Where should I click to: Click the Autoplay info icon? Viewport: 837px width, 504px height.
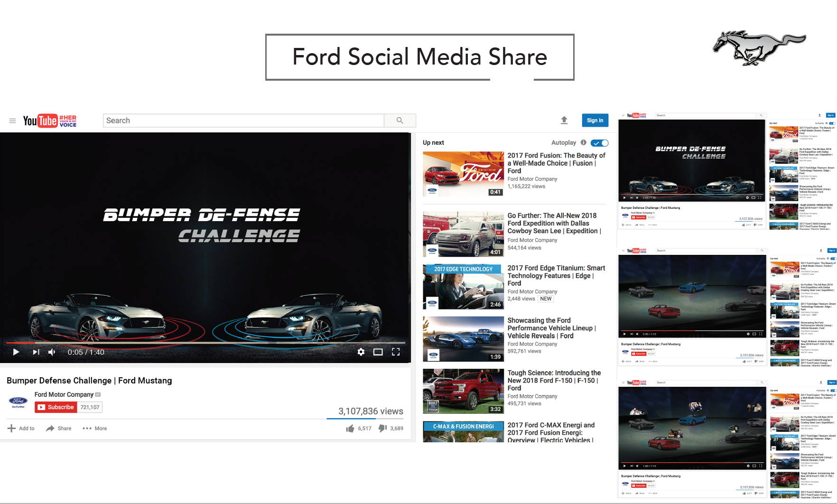tap(584, 142)
